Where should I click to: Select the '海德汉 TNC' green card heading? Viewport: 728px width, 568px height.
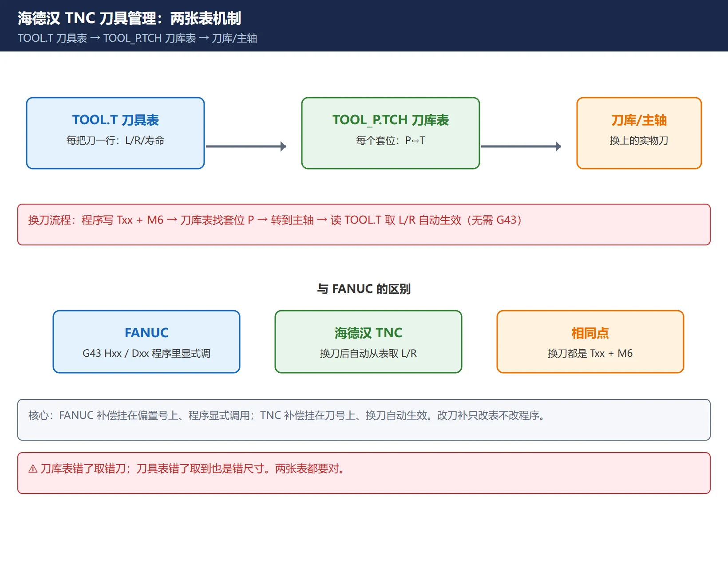(368, 333)
